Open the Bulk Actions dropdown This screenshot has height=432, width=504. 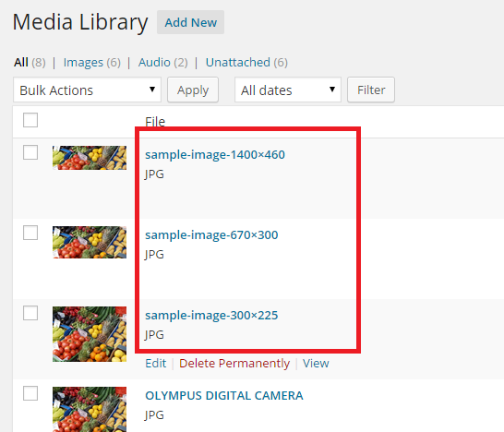click(87, 90)
